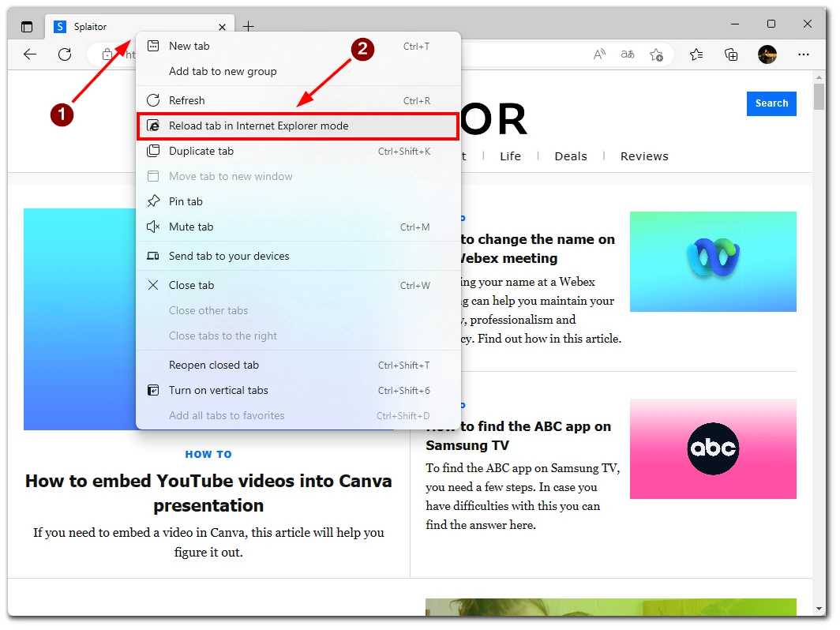Open the ABC app on Samsung TV headline
Image resolution: width=840 pixels, height=630 pixels.
[519, 436]
